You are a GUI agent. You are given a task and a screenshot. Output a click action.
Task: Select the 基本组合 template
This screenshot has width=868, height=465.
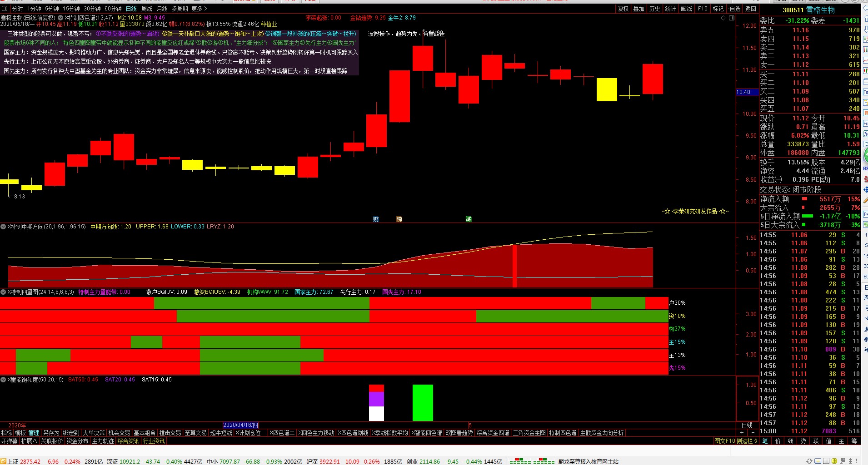(x=145, y=433)
